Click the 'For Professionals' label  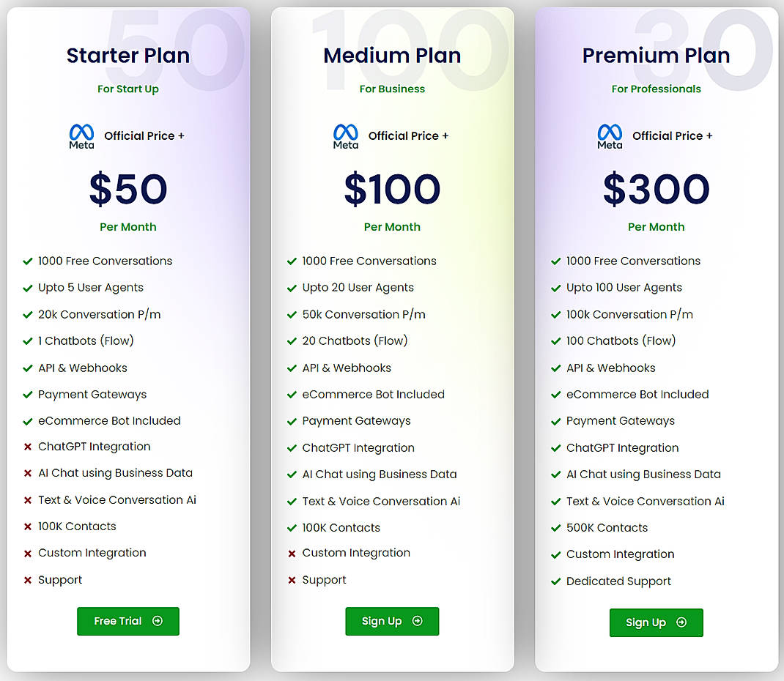656,89
